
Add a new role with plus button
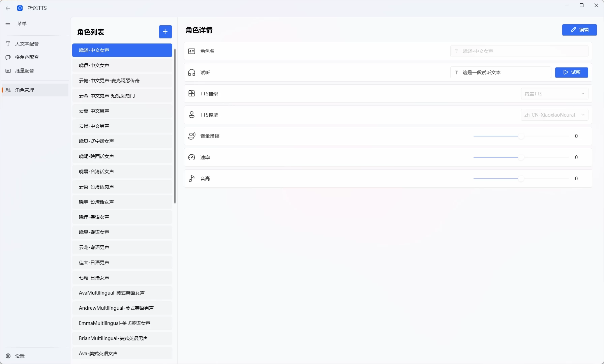click(x=165, y=32)
